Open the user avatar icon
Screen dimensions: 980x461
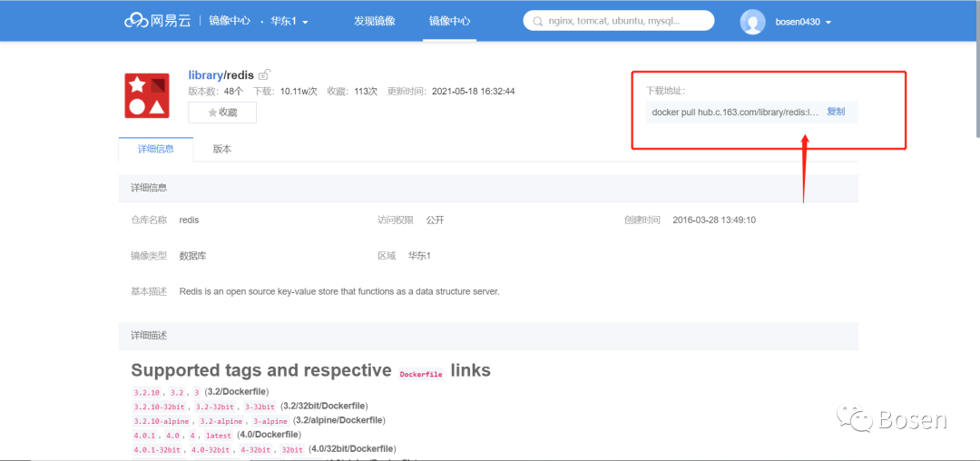coord(752,22)
